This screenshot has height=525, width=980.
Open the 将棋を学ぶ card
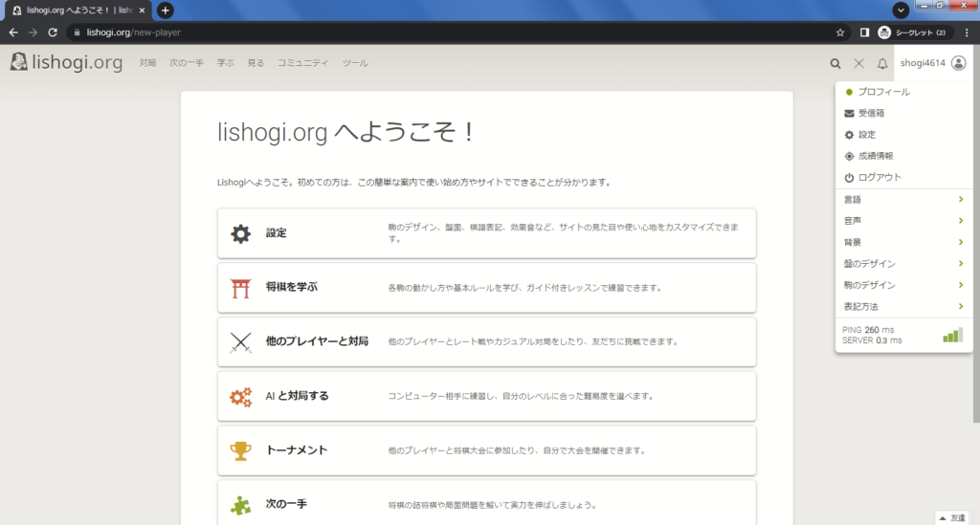(x=487, y=288)
